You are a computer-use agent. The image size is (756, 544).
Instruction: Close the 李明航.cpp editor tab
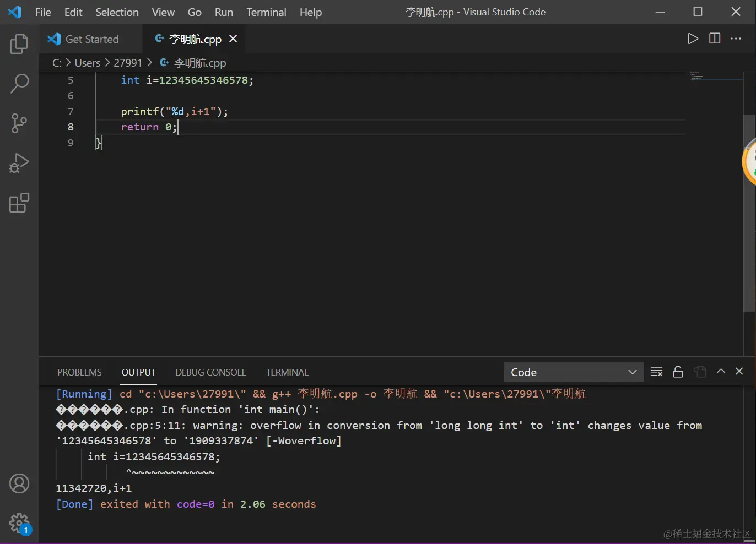tap(233, 39)
